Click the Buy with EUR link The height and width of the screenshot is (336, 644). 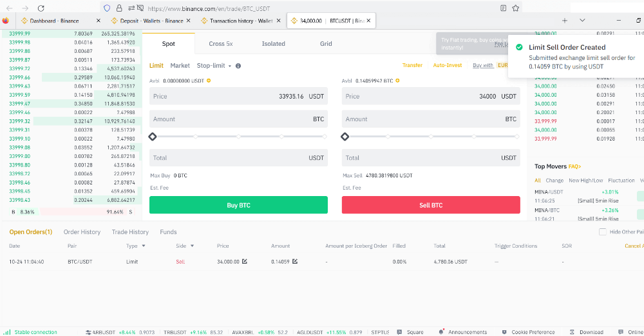coord(490,65)
